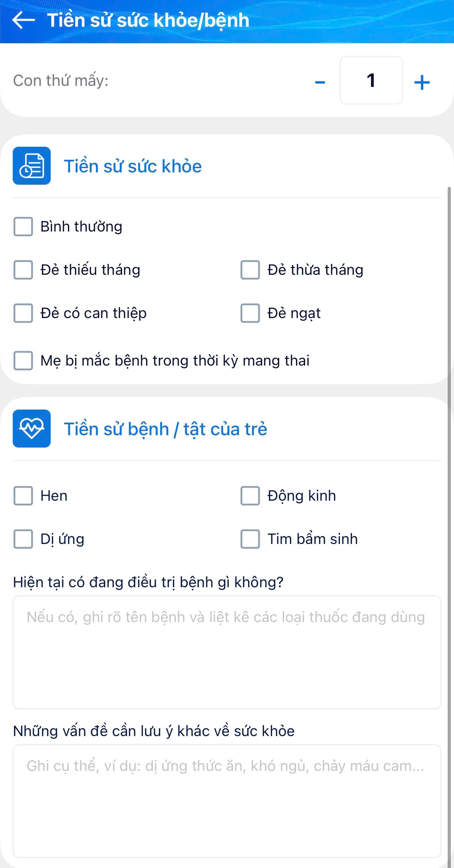454x868 pixels.
Task: Click the heartbeat icon for child illness history
Action: point(32,429)
